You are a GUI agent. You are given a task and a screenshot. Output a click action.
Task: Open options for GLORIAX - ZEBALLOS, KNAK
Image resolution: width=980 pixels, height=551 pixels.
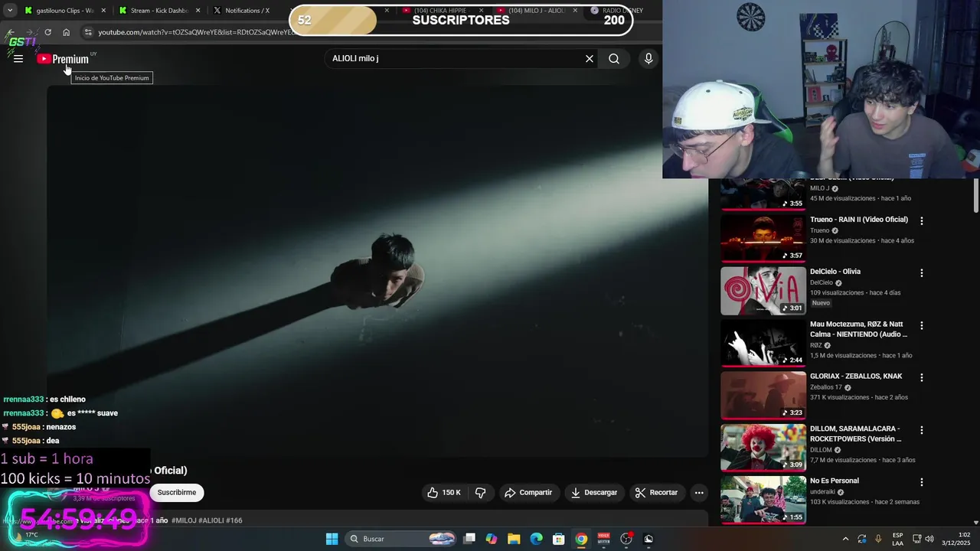(x=922, y=377)
